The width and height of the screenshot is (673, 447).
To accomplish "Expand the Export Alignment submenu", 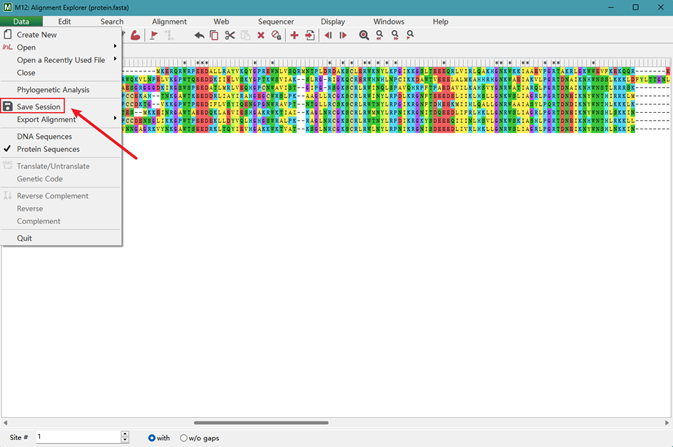I will tap(115, 118).
